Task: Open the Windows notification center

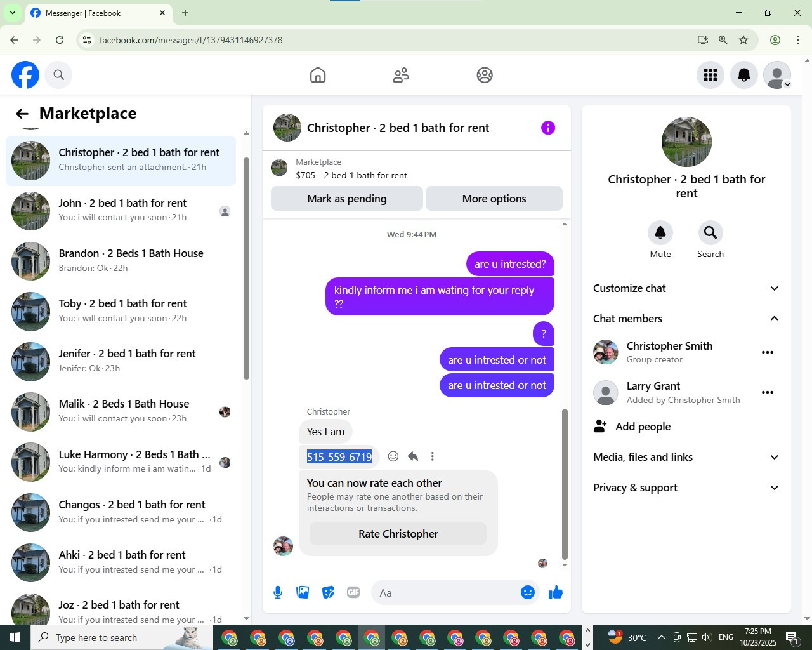Action: [792, 637]
